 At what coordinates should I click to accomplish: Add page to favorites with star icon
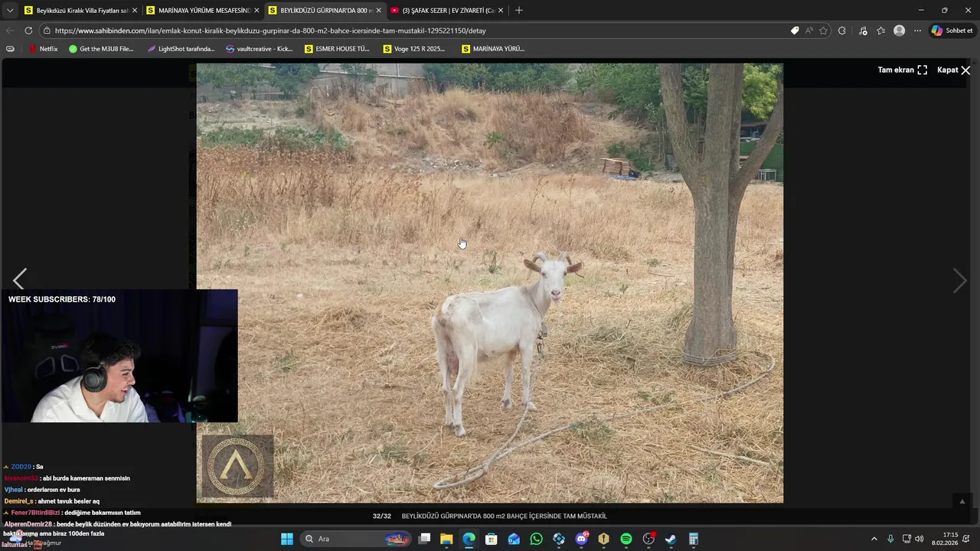(824, 31)
